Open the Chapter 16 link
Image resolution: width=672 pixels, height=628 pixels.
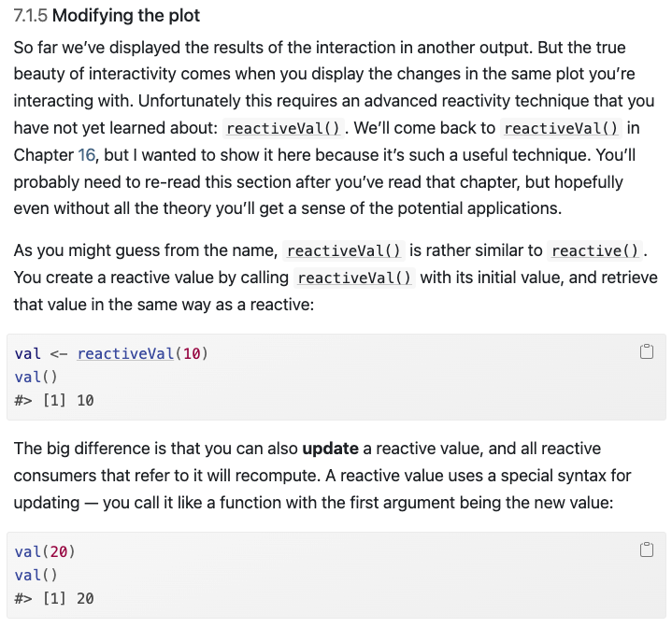(87, 154)
